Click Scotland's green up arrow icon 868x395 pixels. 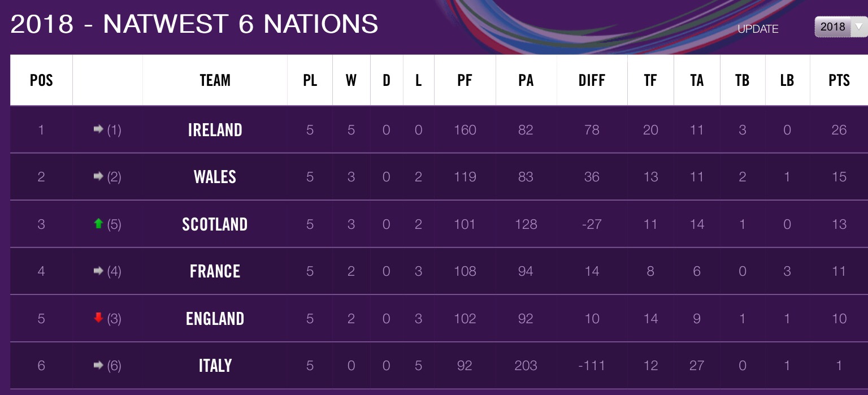(x=98, y=224)
